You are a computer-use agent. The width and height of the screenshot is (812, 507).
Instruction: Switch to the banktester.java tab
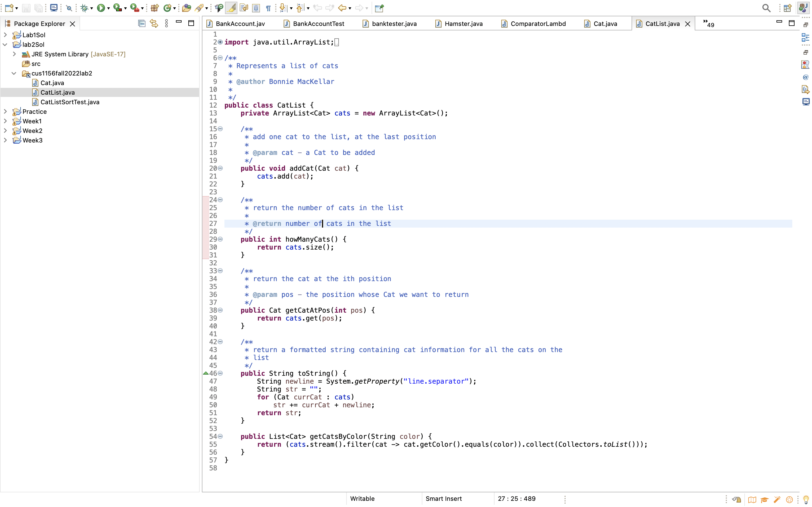394,23
